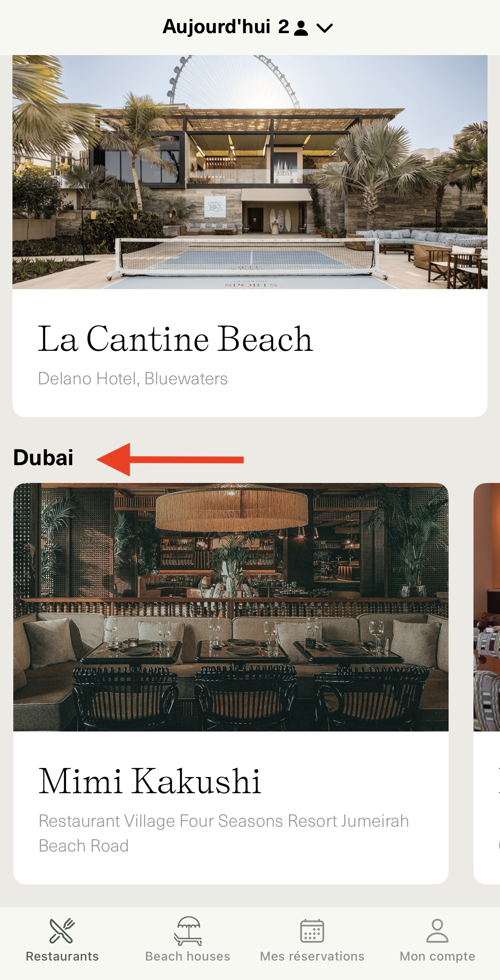Open the Aujourd'hui date selector

(216, 27)
